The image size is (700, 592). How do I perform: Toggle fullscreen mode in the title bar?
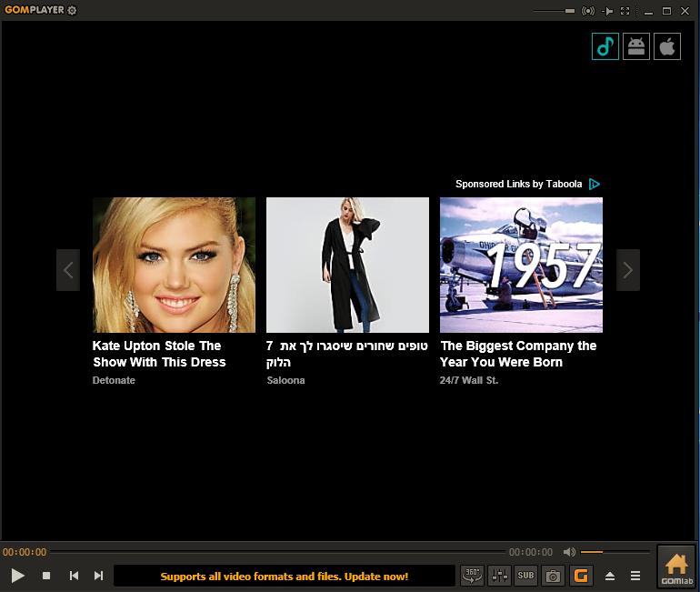coord(625,11)
